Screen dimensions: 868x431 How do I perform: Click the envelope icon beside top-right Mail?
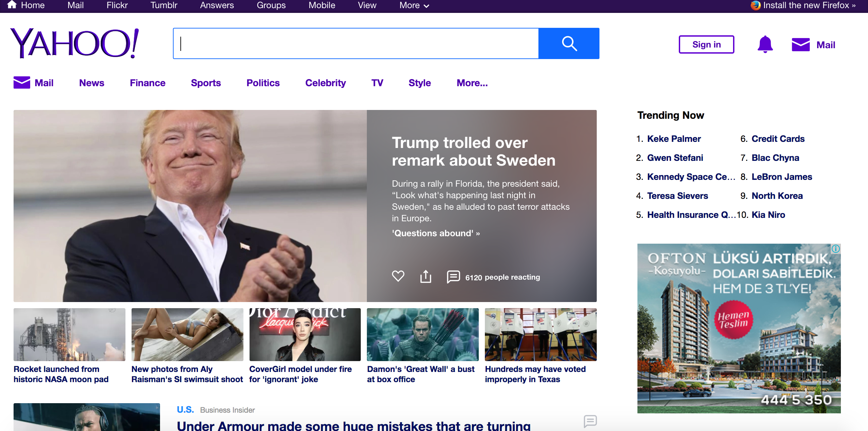tap(801, 44)
